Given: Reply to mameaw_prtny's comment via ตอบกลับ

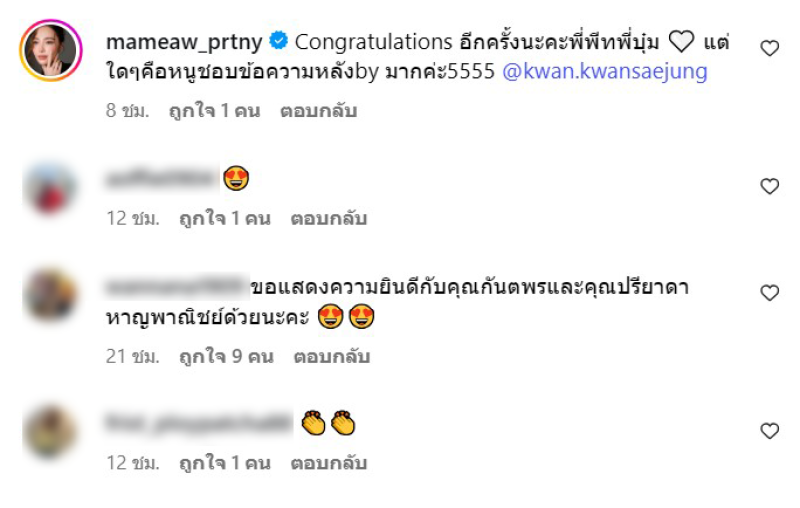Looking at the screenshot, I should click(x=318, y=111).
